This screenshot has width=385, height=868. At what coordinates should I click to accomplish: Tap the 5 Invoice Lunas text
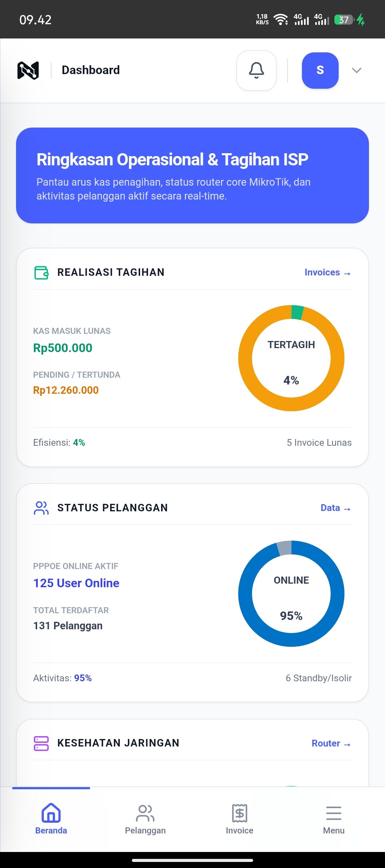319,443
